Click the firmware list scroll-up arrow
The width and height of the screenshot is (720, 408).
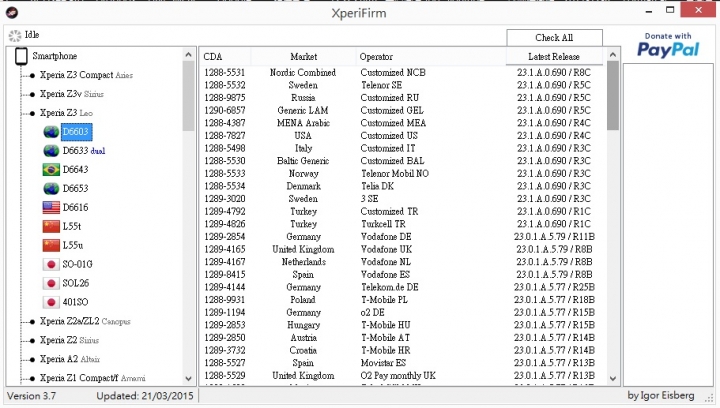[x=613, y=55]
